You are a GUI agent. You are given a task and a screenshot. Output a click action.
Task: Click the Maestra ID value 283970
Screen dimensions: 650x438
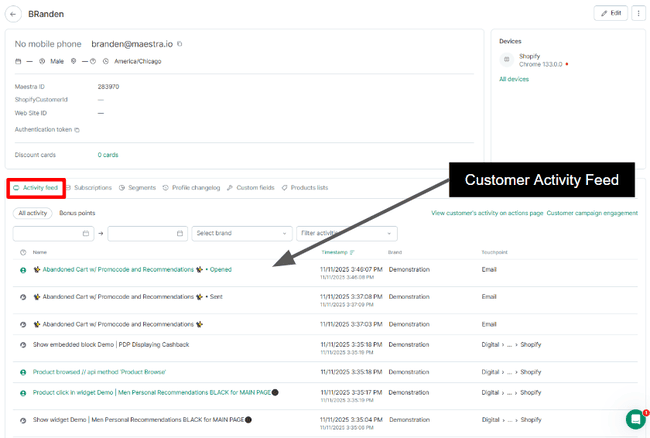tap(108, 87)
